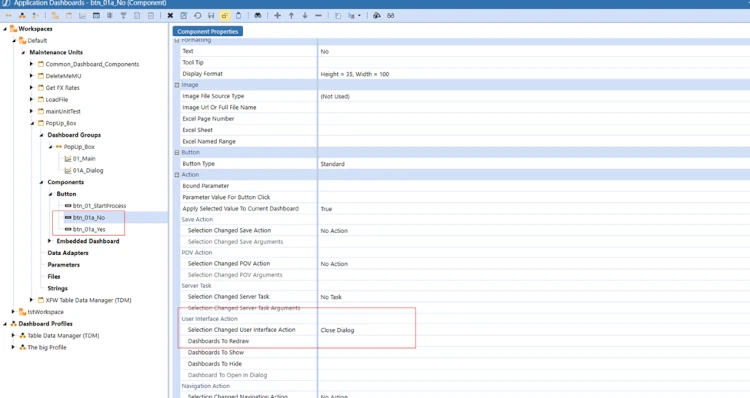Click the minus remove icon in toolbar

(318, 16)
